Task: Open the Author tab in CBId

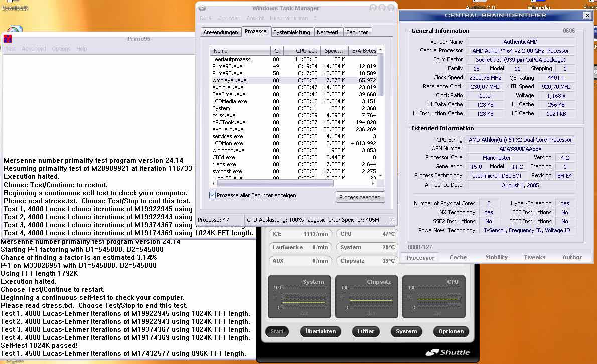Action: pyautogui.click(x=572, y=258)
